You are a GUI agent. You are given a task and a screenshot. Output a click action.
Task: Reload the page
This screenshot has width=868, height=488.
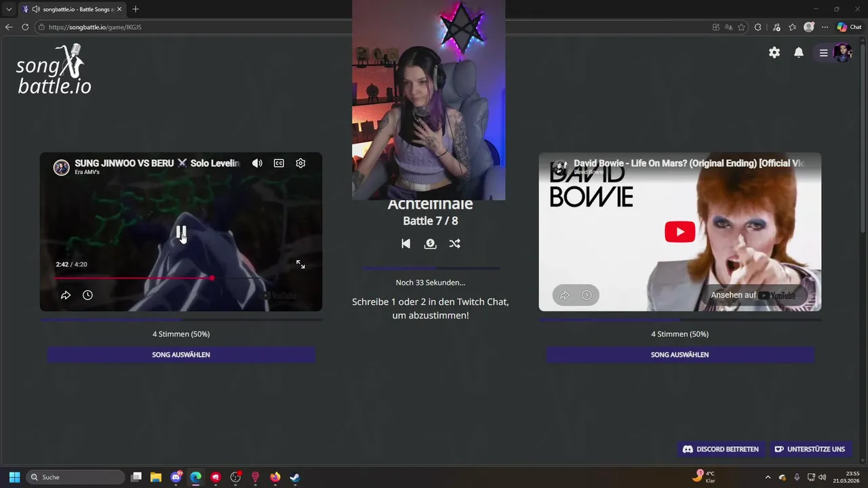pyautogui.click(x=25, y=27)
